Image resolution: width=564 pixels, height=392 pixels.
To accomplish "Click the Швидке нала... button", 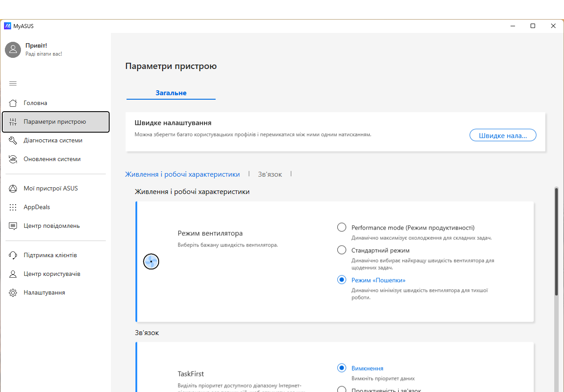I will coord(503,136).
